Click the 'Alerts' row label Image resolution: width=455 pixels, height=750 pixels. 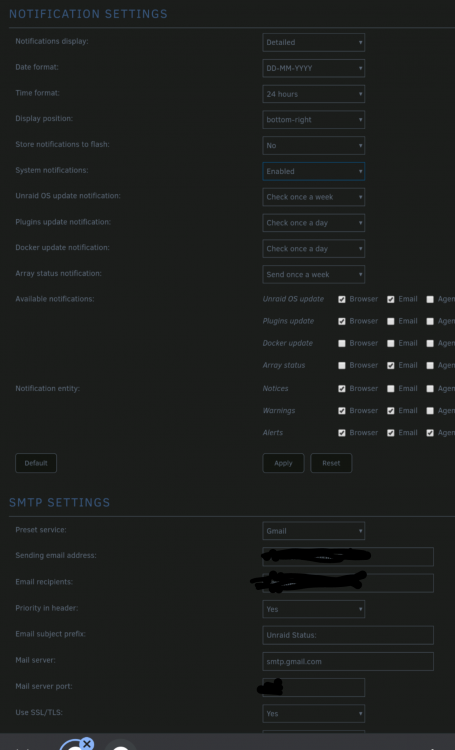click(x=273, y=432)
